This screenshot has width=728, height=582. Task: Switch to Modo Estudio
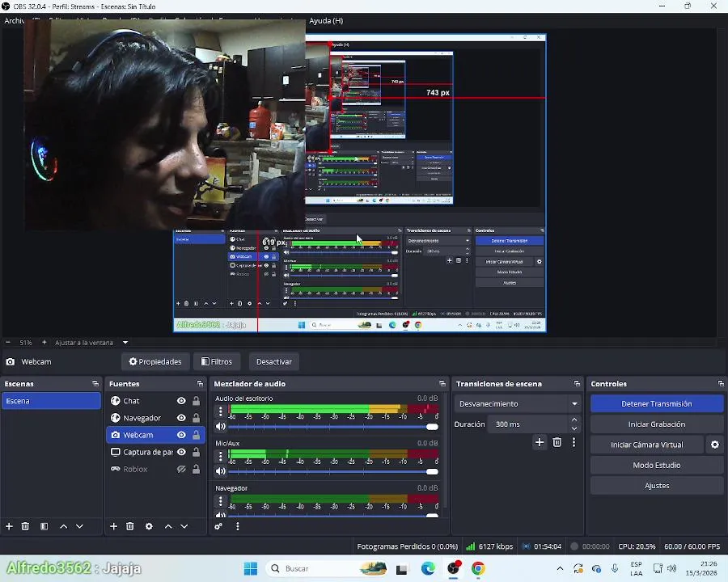point(657,465)
